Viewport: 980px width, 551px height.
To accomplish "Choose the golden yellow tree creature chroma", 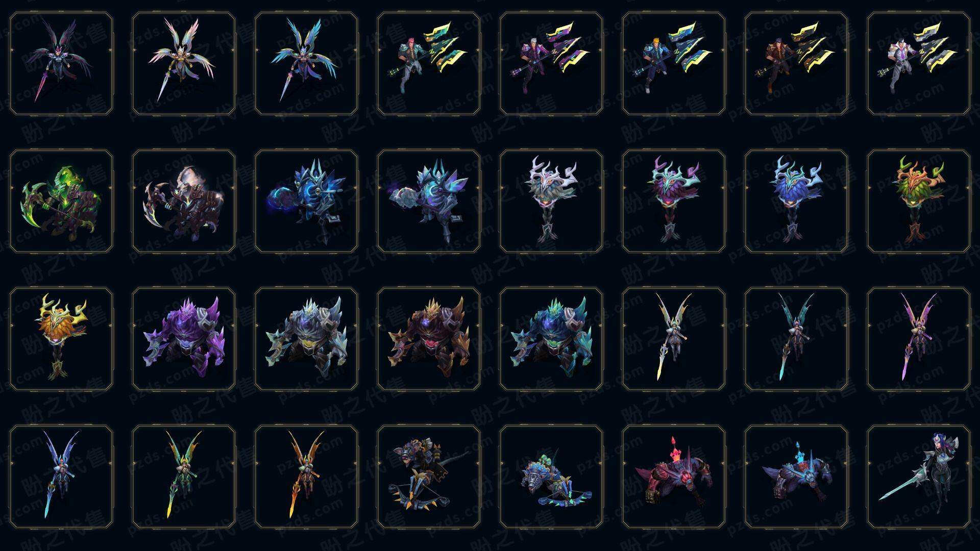I will pos(61,339).
